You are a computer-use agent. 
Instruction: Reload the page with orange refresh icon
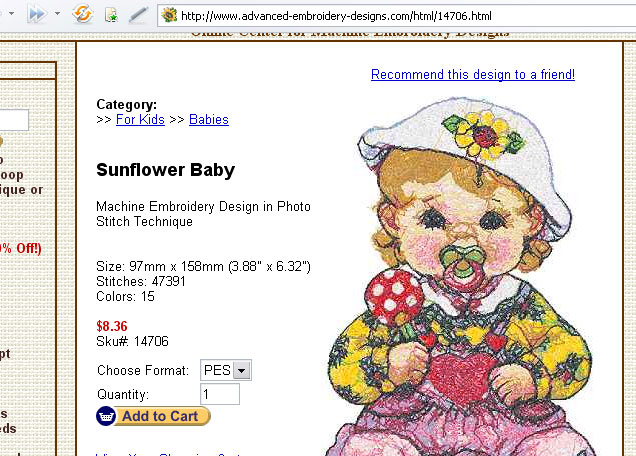pos(83,14)
